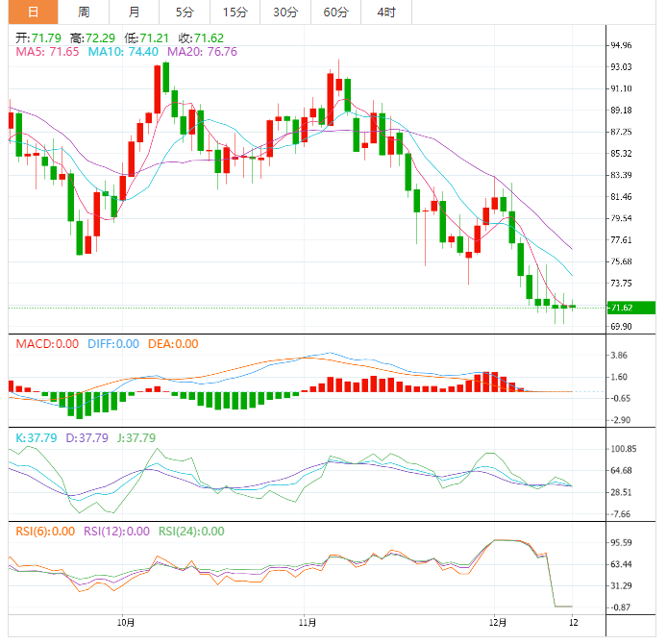Switch to the 5分 interval tab
This screenshot has height=644, width=667.
point(184,12)
